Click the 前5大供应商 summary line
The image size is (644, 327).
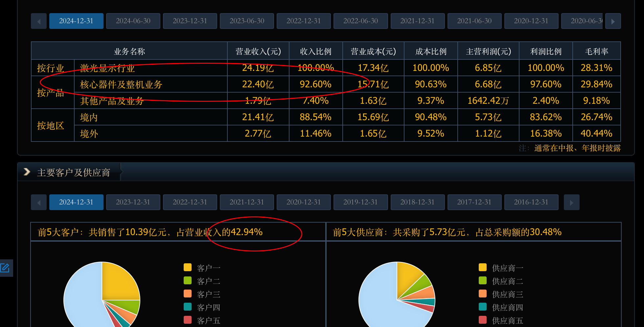[447, 232]
